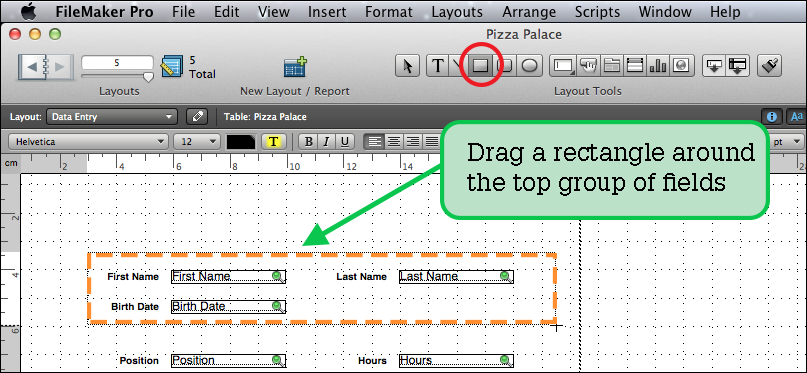The image size is (807, 373).
Task: Click the layout number field showing 5
Action: click(x=117, y=63)
